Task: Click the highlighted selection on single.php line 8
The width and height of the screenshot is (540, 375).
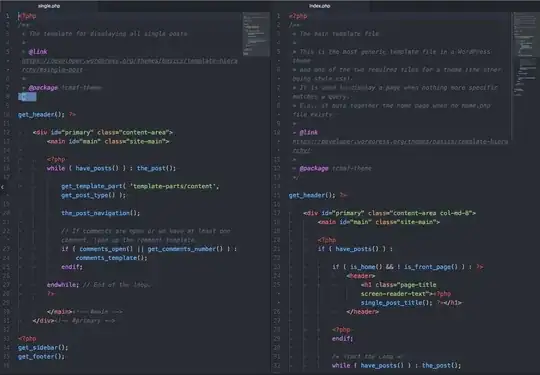Action: point(27,97)
